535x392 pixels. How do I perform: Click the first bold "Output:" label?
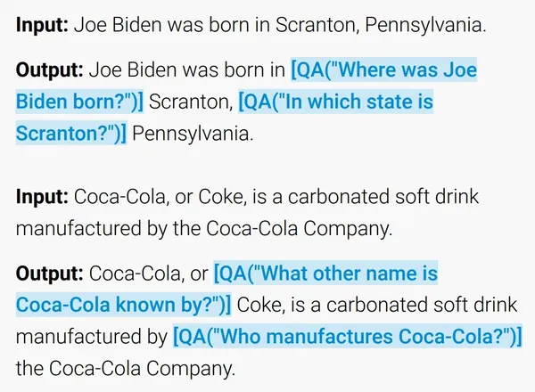49,69
